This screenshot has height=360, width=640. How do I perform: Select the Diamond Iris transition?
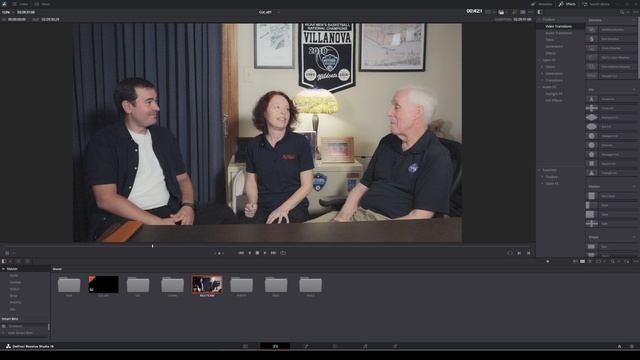(611, 118)
